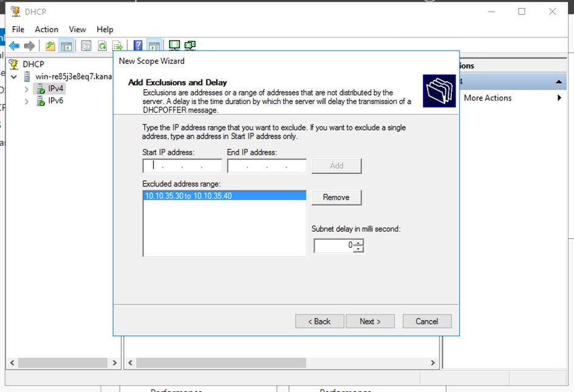Remove the selected excluded address range
Screen dimensions: 574x392
click(x=336, y=197)
